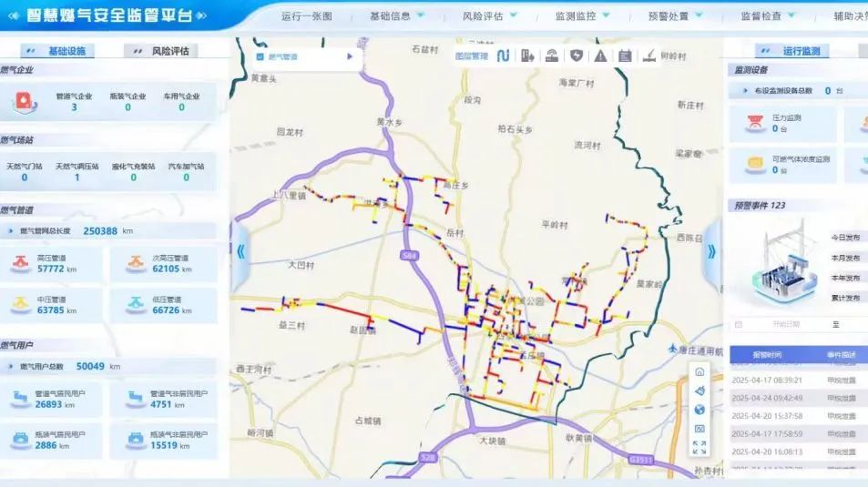Image resolution: width=868 pixels, height=487 pixels.
Task: Click the globe basemap icon
Action: point(700,410)
